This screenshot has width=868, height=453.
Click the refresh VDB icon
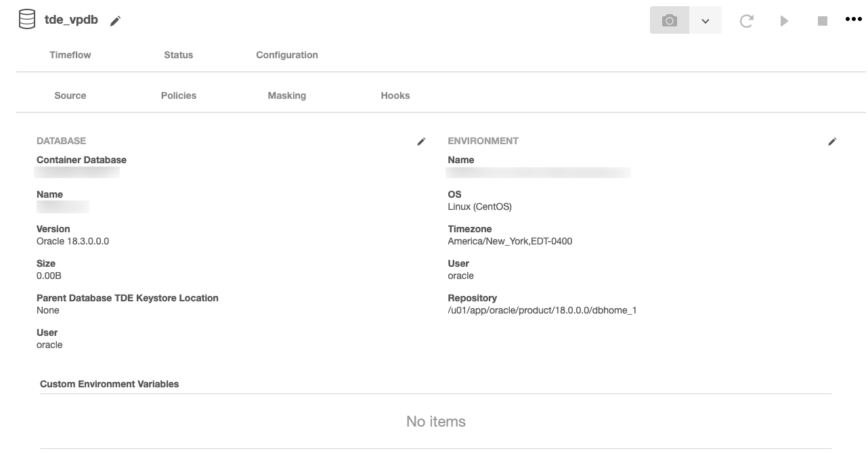click(746, 21)
